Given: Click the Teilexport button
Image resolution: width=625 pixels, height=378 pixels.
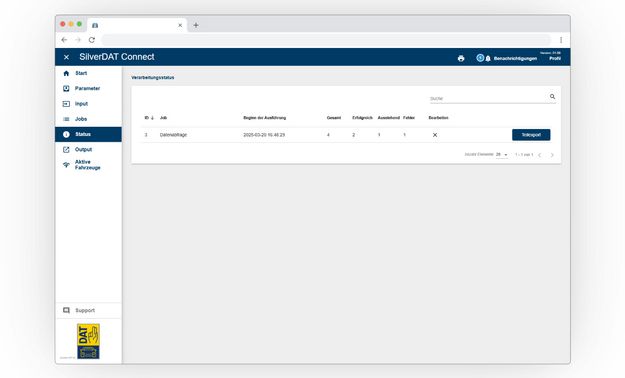Looking at the screenshot, I should click(531, 135).
